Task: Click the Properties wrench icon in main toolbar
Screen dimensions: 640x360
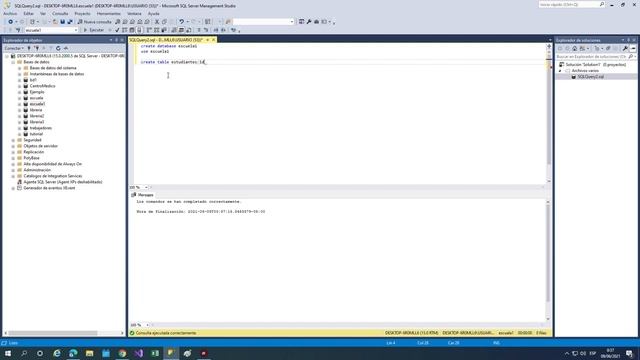Action: (x=309, y=22)
